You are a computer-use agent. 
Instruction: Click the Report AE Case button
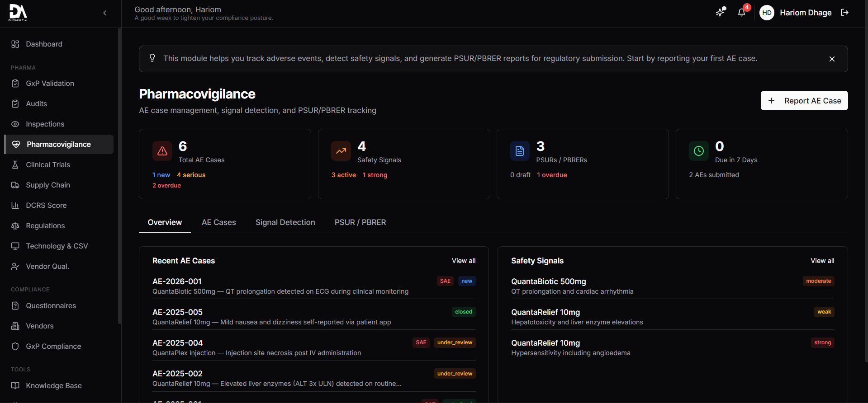coord(804,101)
